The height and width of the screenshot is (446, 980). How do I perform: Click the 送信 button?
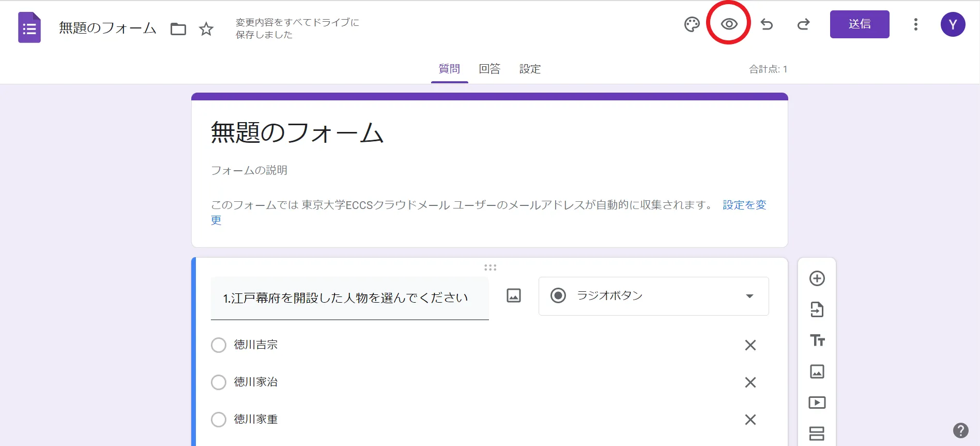tap(859, 24)
